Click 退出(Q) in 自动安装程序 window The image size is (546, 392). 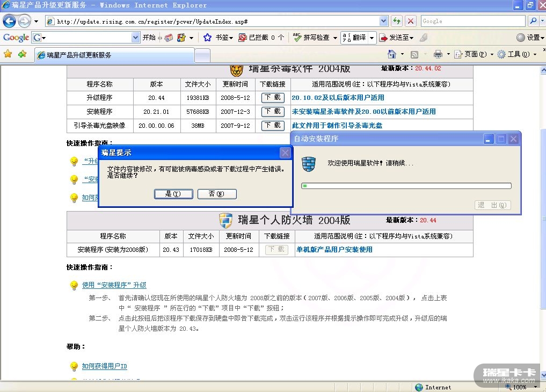click(x=492, y=205)
